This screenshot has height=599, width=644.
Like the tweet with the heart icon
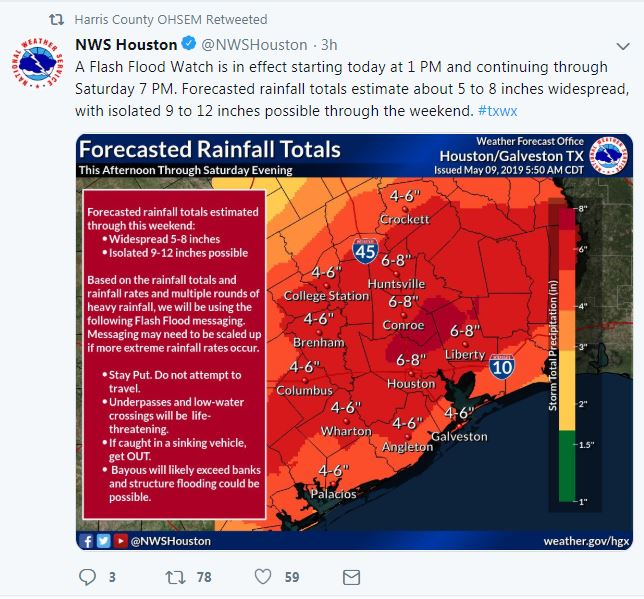[263, 577]
